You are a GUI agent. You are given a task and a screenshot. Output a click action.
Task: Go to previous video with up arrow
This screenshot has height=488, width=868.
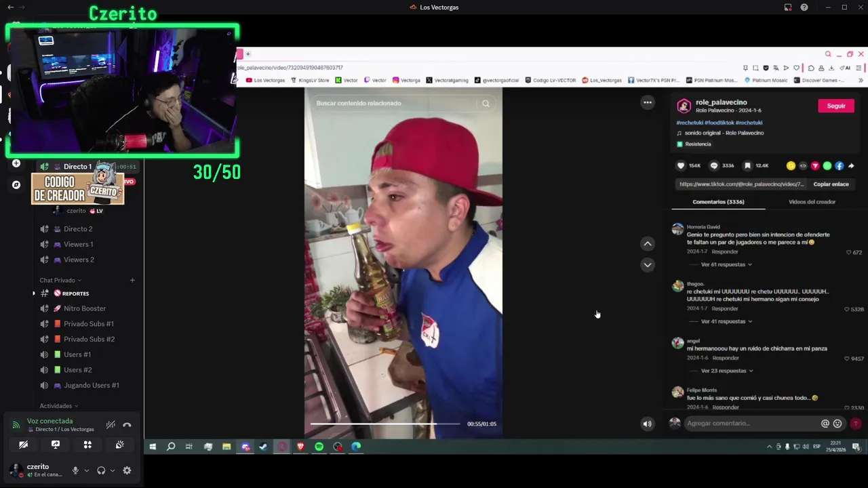pyautogui.click(x=648, y=244)
